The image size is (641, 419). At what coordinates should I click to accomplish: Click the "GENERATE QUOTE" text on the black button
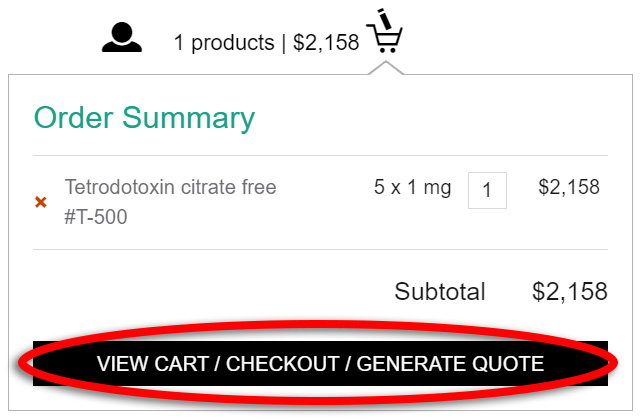pyautogui.click(x=449, y=364)
